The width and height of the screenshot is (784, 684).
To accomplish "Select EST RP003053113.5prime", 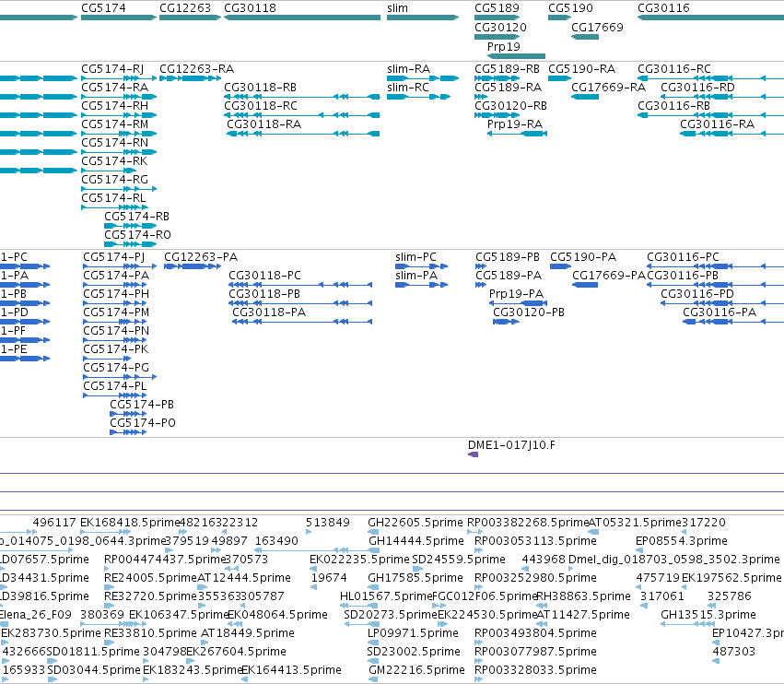I will [535, 541].
